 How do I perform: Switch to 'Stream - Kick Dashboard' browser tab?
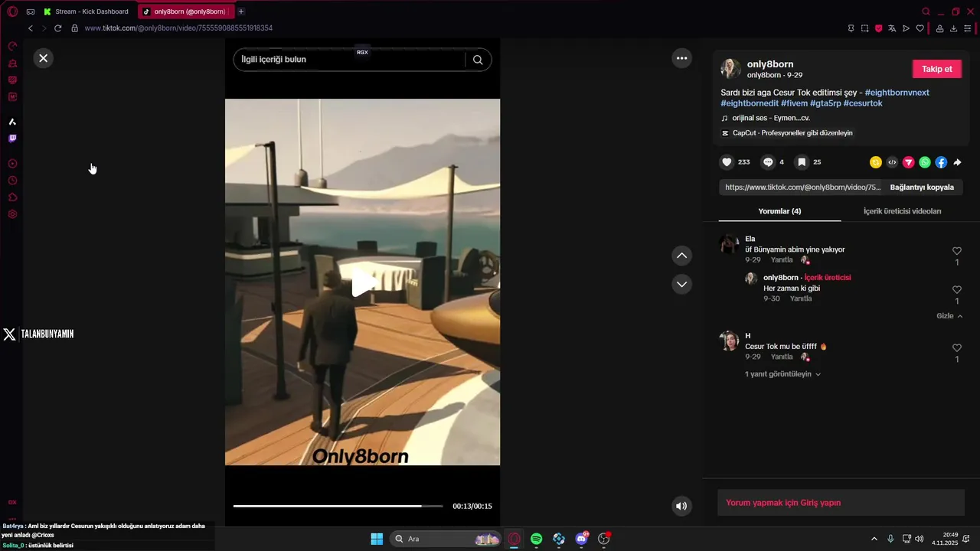point(86,11)
